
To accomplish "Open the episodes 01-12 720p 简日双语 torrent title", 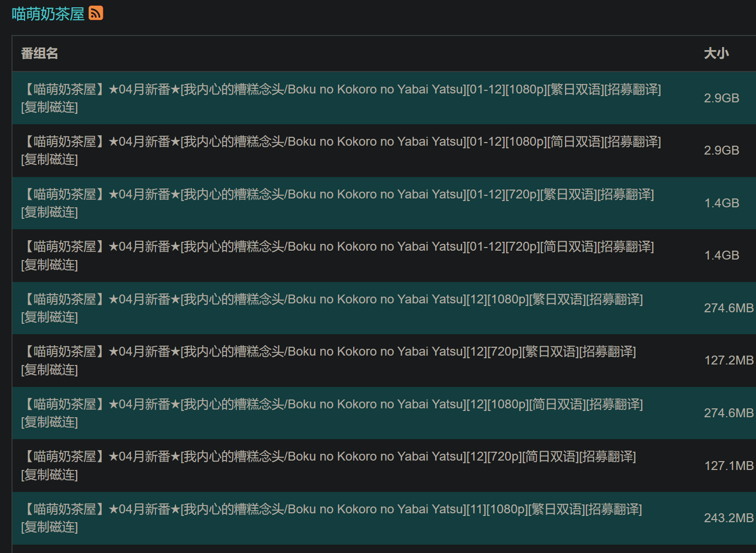I will (338, 246).
